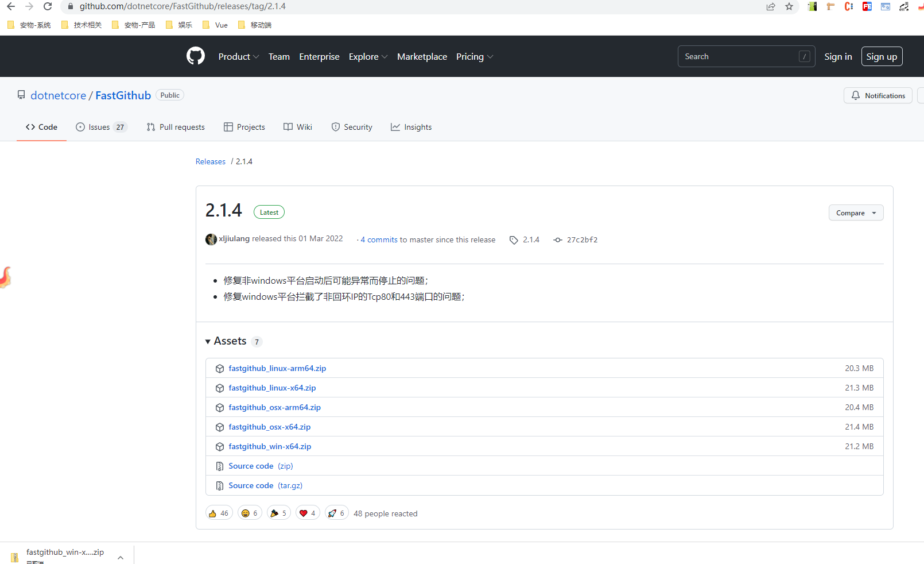Viewport: 924px width, 564px height.
Task: Click the 20.3 MB size text
Action: (859, 368)
